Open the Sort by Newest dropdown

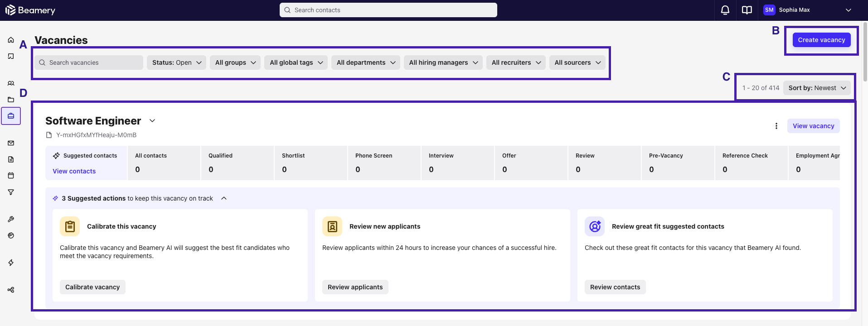tap(817, 88)
